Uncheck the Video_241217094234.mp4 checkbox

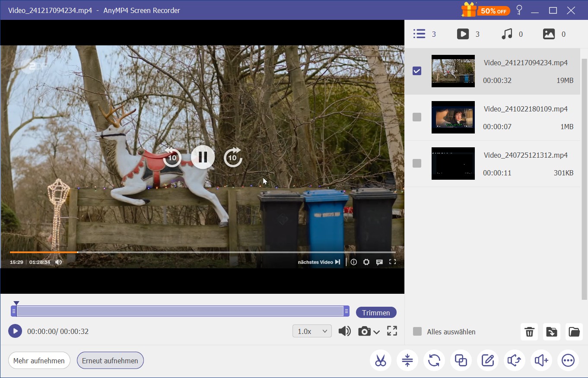pyautogui.click(x=417, y=71)
